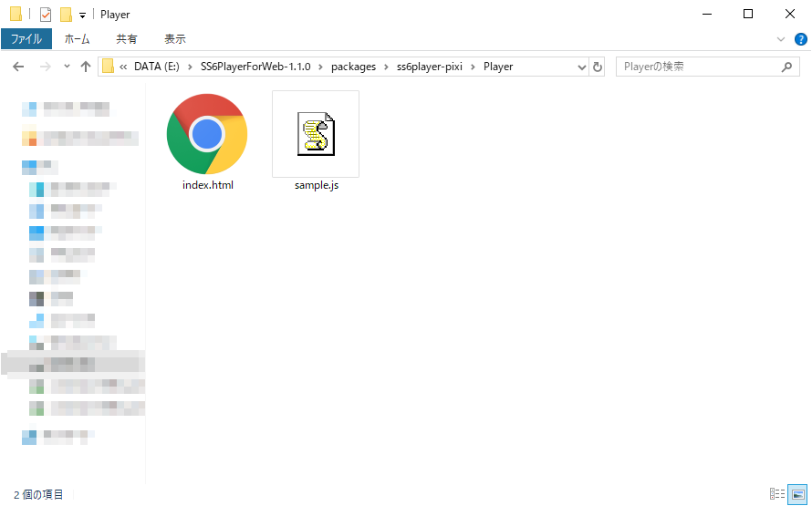Viewport: 812px width, 506px height.
Task: Click the index.html file name
Action: 208,185
